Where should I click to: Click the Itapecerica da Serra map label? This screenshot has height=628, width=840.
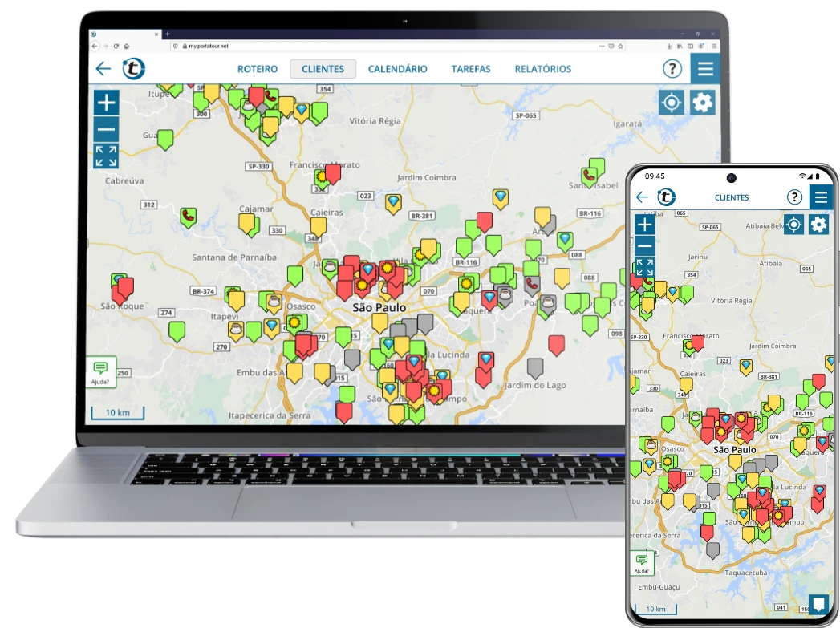pos(270,415)
